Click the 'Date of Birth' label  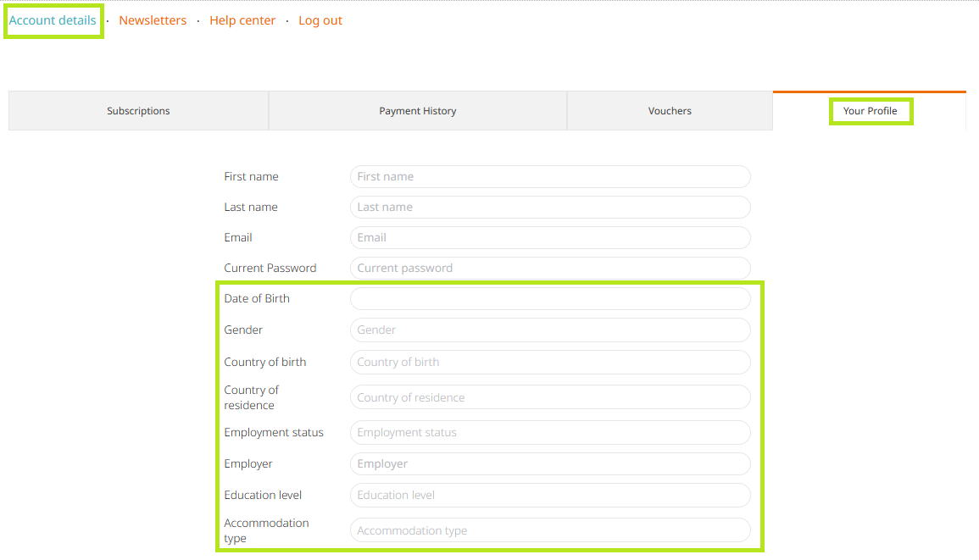click(x=257, y=298)
